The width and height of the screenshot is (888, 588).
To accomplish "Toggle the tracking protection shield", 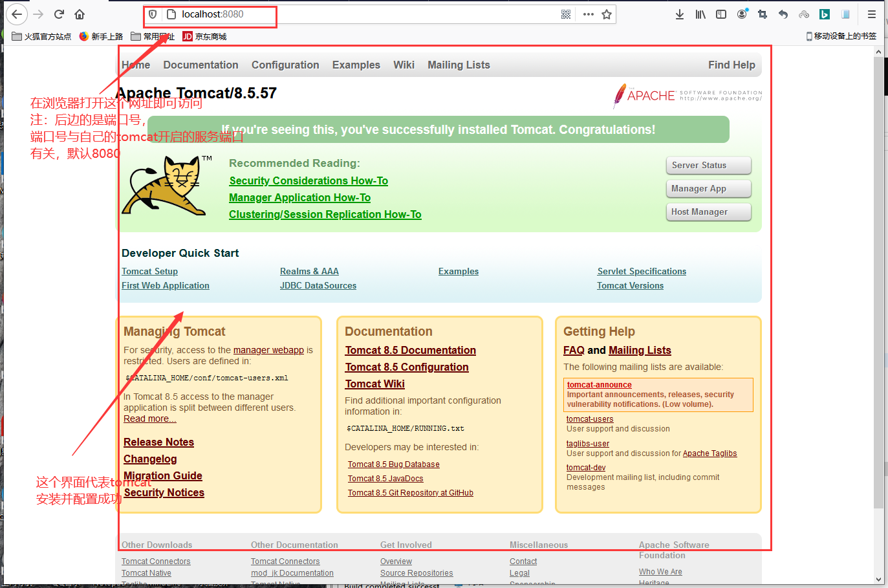I will [x=152, y=14].
